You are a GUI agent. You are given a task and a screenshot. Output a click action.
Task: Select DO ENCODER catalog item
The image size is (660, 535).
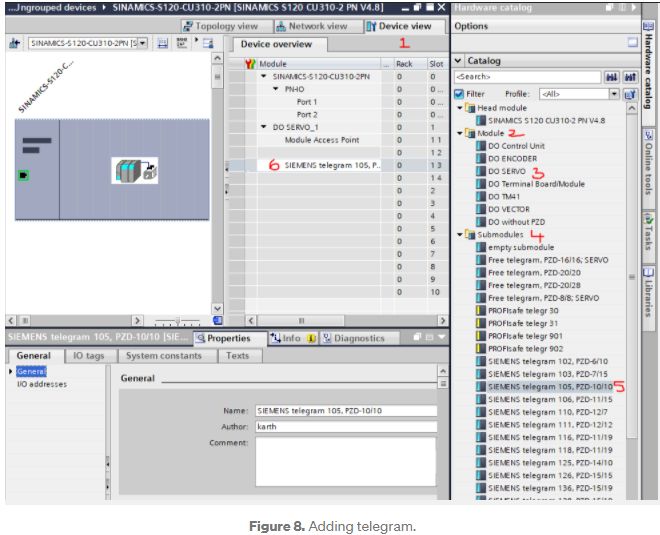(512, 159)
